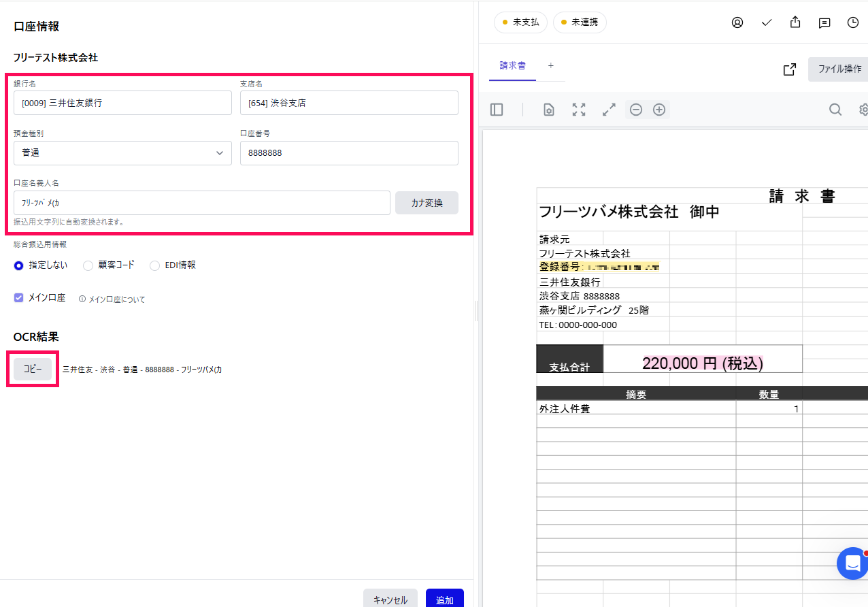Click TEL: 0000-000-000 in invoice
Screen dimensions: 868x607
coord(578,325)
